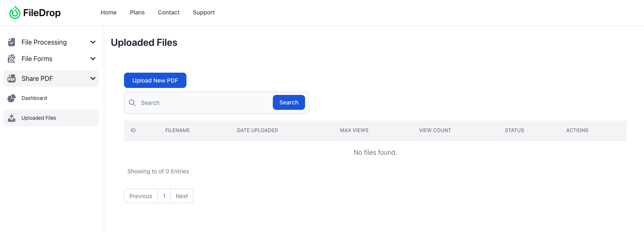
Task: Click the ID column header
Action: click(x=133, y=130)
